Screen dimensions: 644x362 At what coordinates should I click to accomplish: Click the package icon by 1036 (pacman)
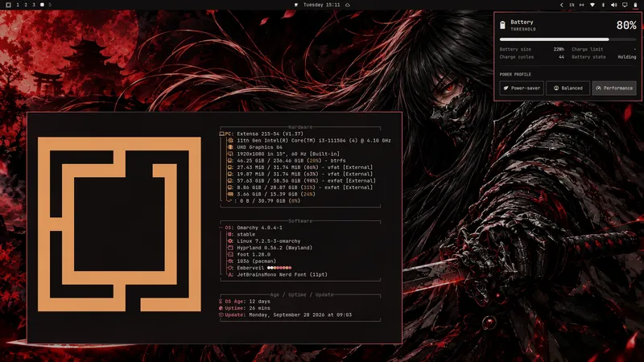point(230,261)
